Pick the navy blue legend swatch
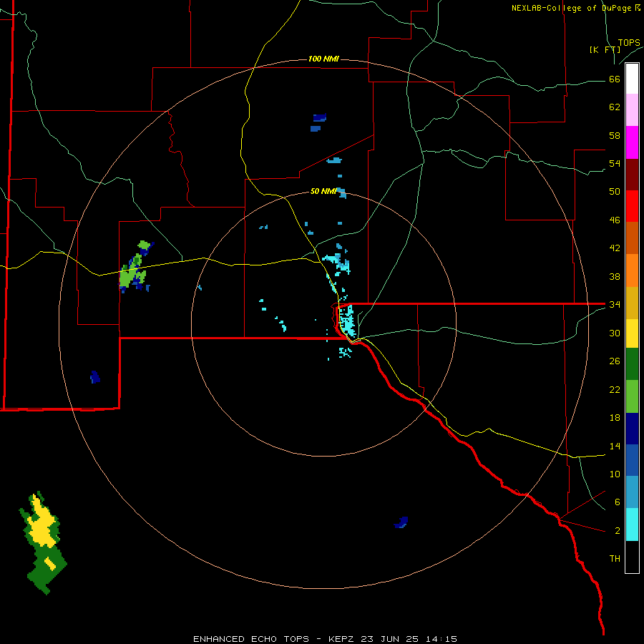Image resolution: width=644 pixels, height=644 pixels. (x=632, y=429)
